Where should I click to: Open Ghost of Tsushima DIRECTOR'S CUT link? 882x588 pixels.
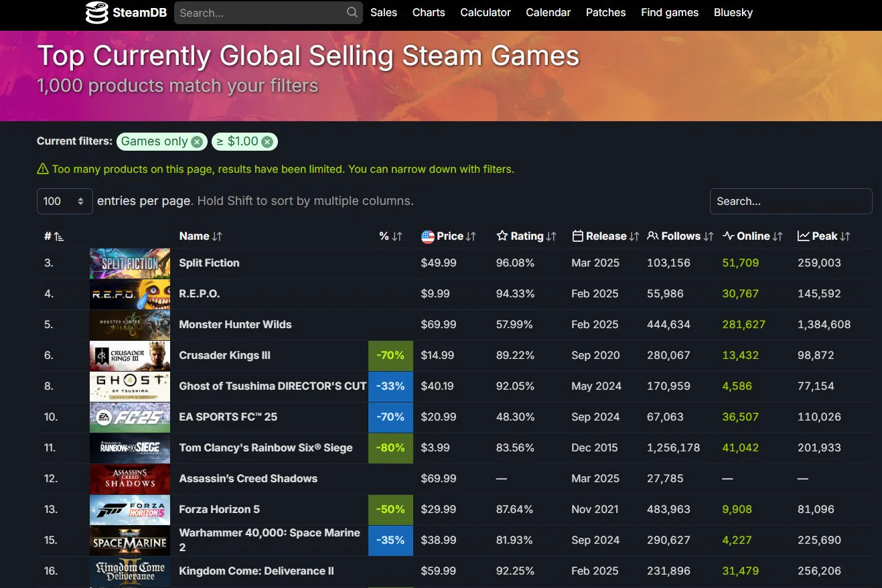tap(273, 386)
